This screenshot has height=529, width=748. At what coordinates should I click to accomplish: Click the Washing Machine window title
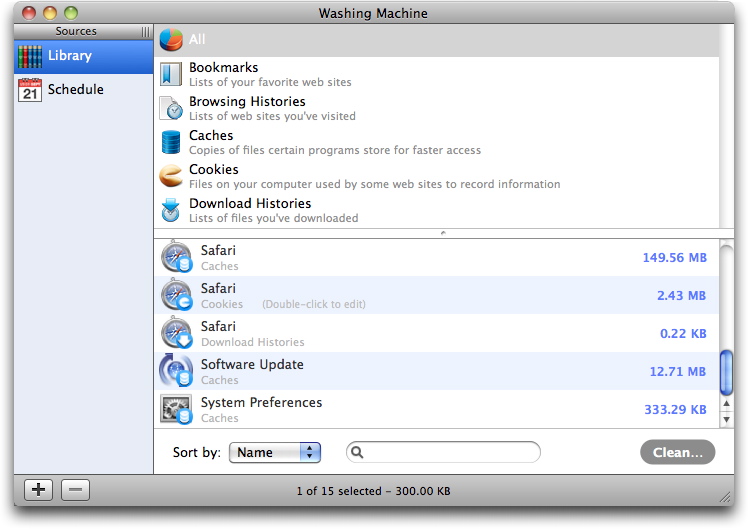coord(373,13)
